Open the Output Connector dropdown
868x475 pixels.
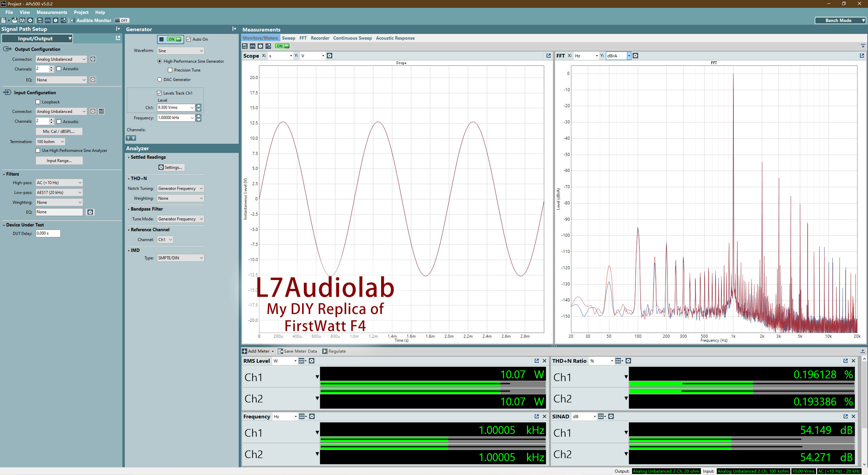(x=61, y=59)
